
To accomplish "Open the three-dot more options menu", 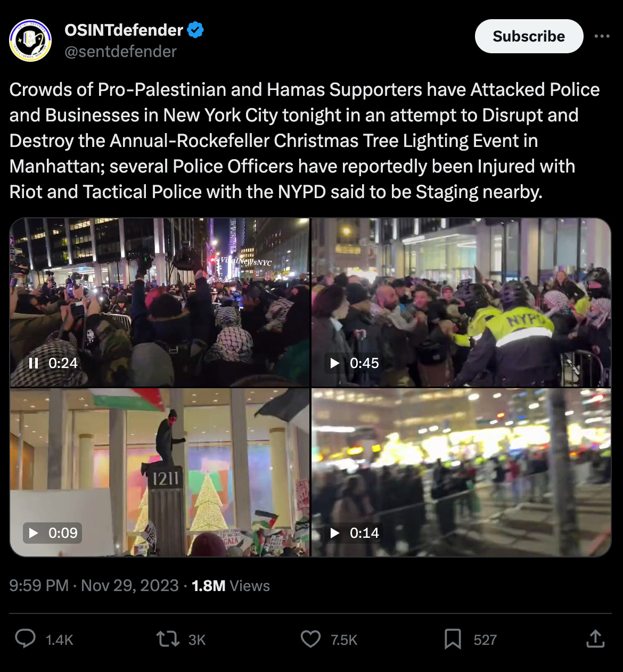I will [x=602, y=36].
